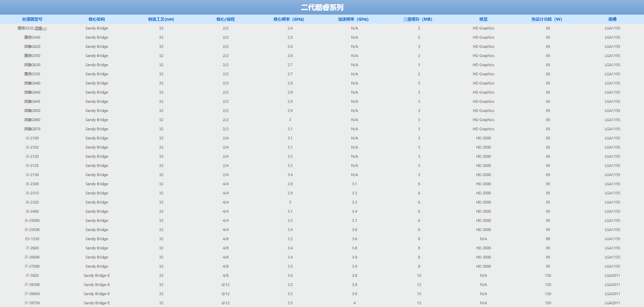Click the 80 TDP value for E3-1230

pyautogui.click(x=548, y=239)
